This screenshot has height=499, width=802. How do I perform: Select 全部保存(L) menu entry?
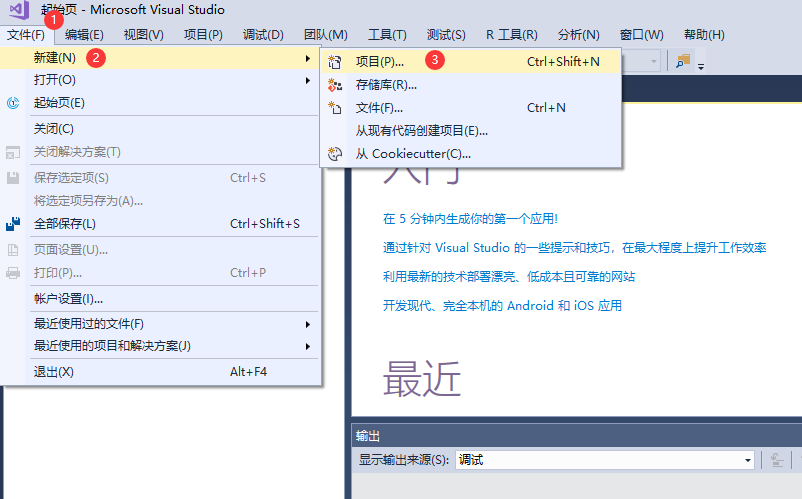[160, 224]
